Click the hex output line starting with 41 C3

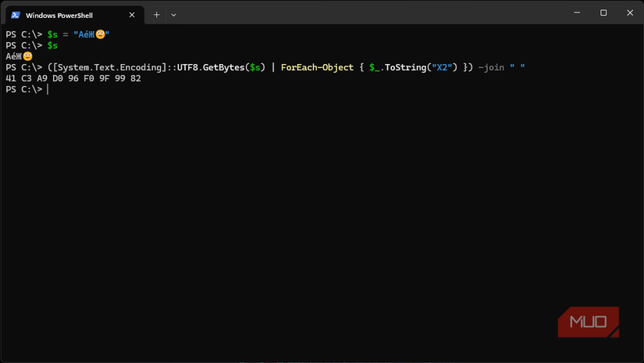pyautogui.click(x=73, y=78)
